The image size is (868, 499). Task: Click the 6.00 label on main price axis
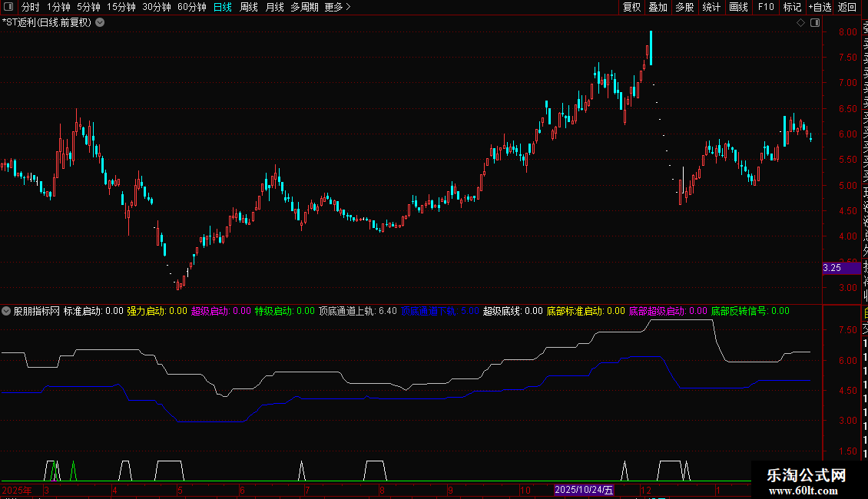(847, 134)
